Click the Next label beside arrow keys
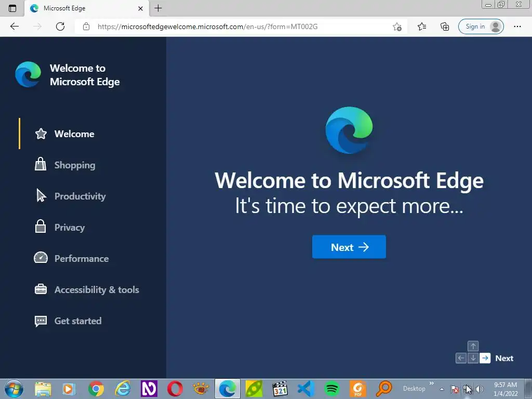 pyautogui.click(x=504, y=358)
